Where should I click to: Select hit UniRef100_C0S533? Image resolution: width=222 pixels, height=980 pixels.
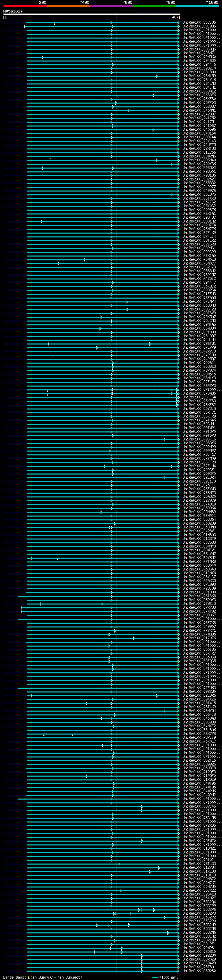coord(199,543)
